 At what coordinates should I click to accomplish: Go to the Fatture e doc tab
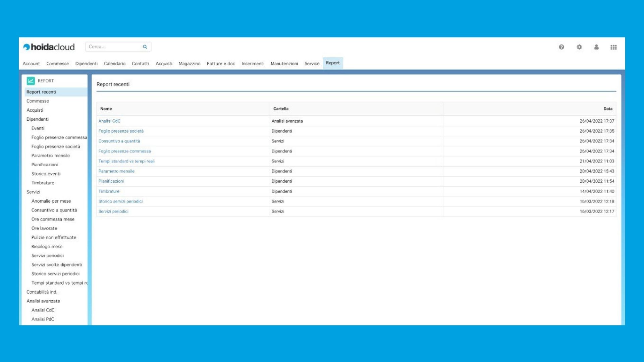coord(221,63)
